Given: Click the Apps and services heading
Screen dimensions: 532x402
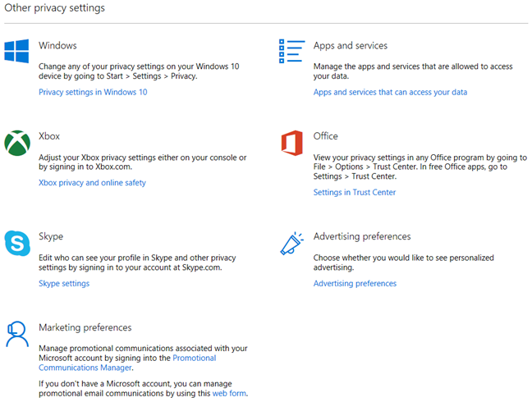Looking at the screenshot, I should [351, 46].
